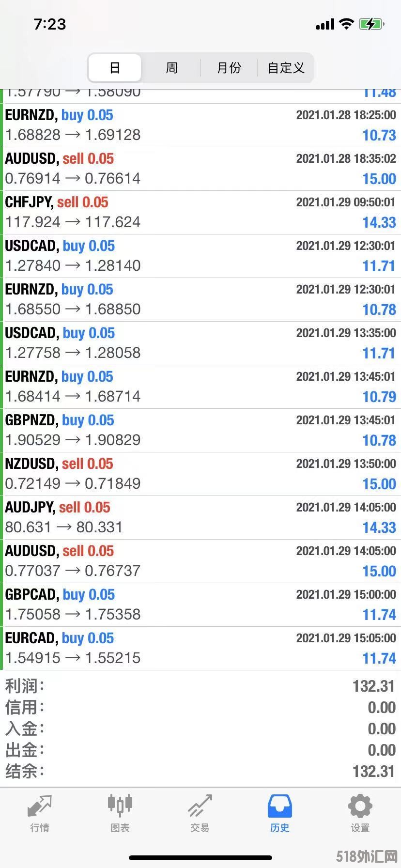401x868 pixels.
Task: Open the 行情 quotes icon
Action: [40, 806]
